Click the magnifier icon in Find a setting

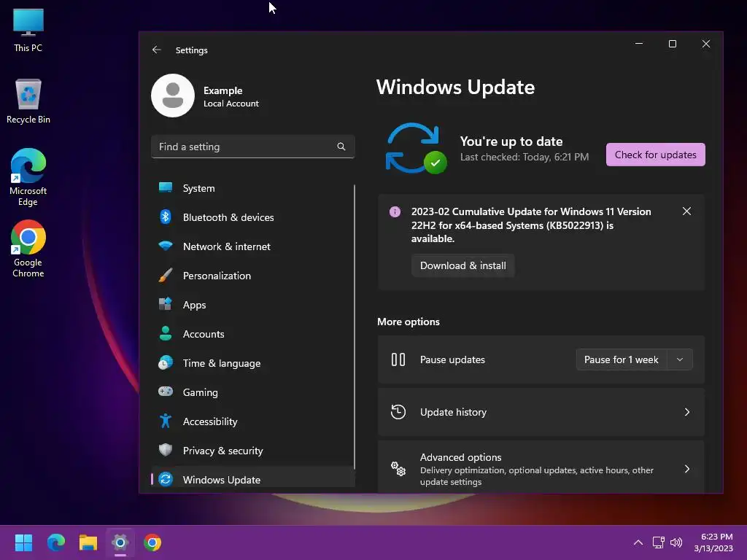pyautogui.click(x=341, y=147)
